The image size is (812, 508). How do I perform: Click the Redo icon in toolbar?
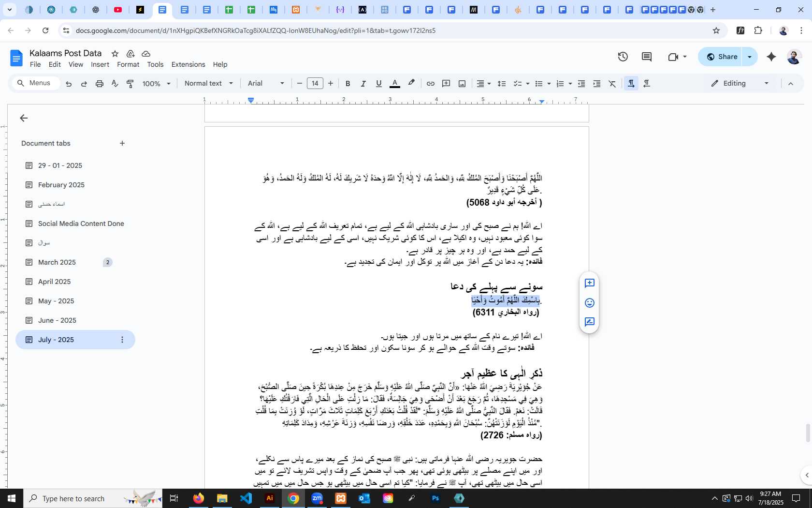[84, 84]
